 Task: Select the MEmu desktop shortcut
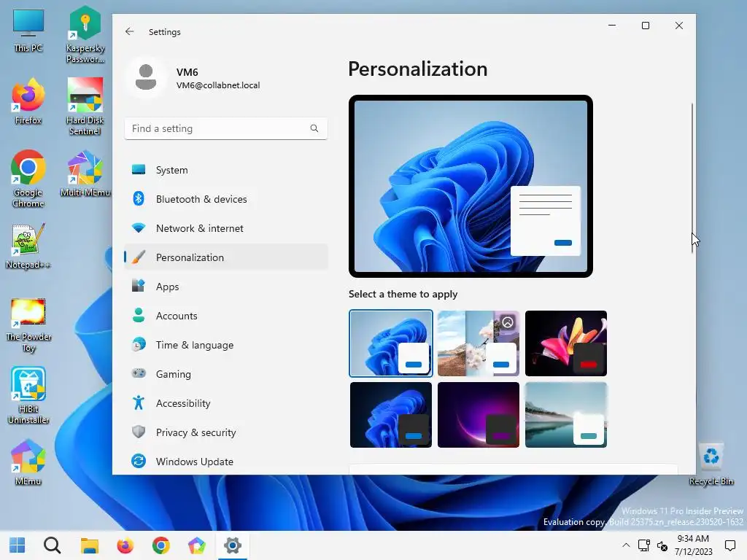(28, 463)
